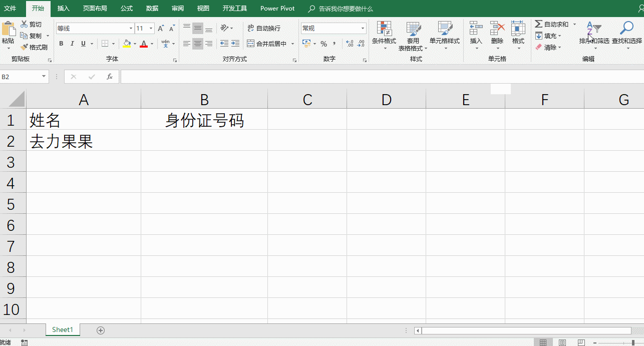Toggle Underline formatting
This screenshot has width=644, height=346.
tap(83, 44)
